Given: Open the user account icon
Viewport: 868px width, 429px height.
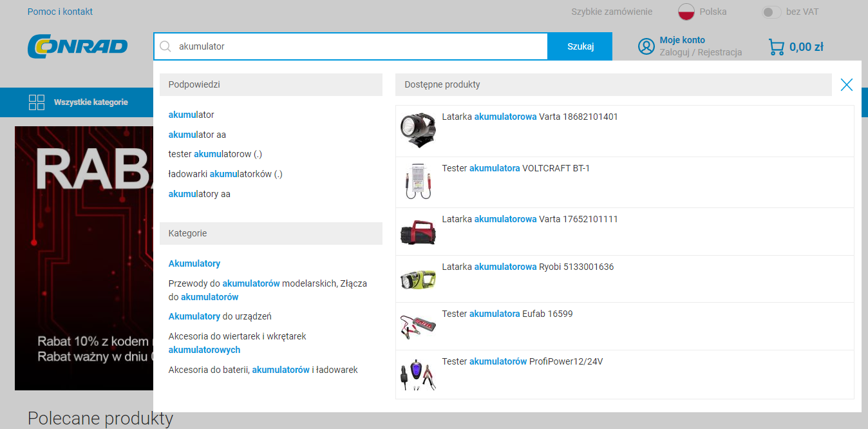Looking at the screenshot, I should [x=646, y=46].
